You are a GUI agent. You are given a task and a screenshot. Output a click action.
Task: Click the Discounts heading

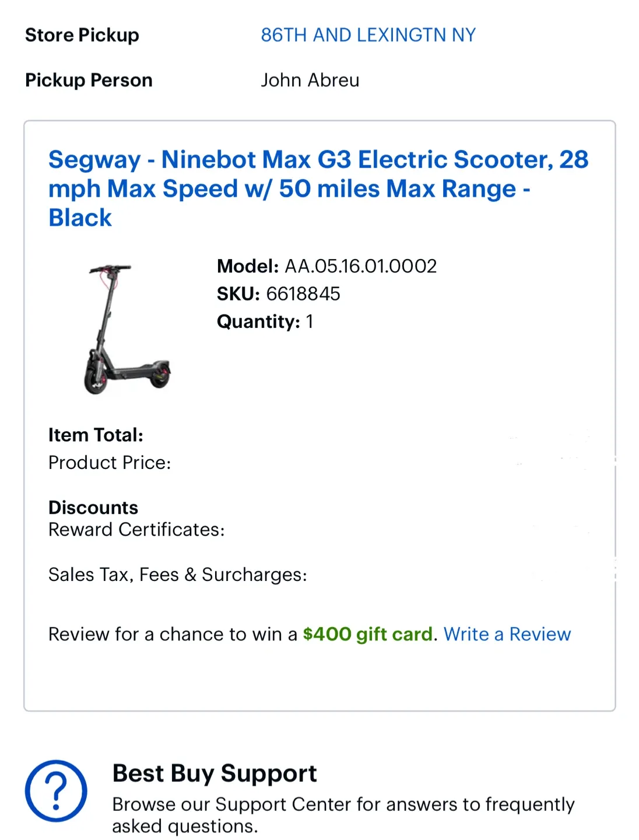pos(93,508)
